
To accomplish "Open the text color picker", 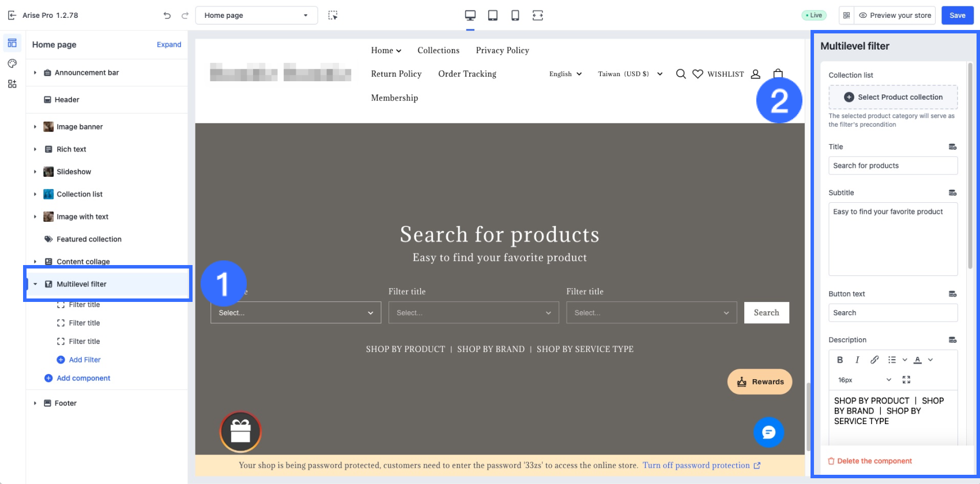I will click(918, 360).
